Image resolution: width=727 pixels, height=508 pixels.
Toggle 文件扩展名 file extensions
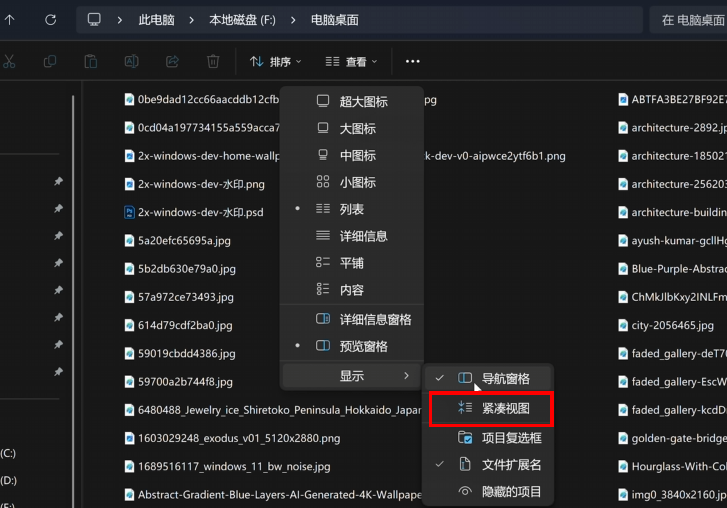(489, 465)
